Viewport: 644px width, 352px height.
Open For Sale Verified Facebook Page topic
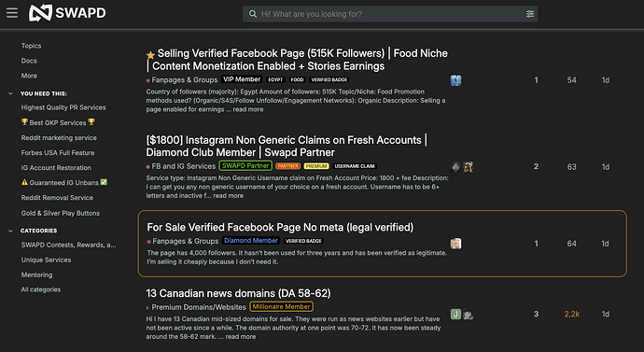(x=280, y=227)
